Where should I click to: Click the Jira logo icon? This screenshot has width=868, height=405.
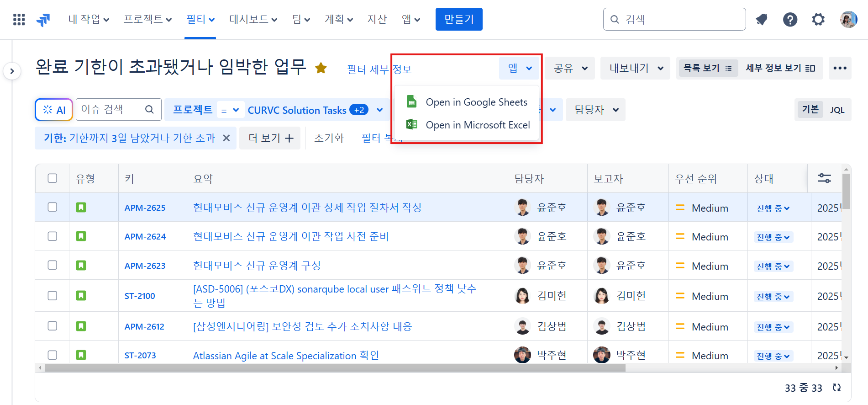(43, 20)
